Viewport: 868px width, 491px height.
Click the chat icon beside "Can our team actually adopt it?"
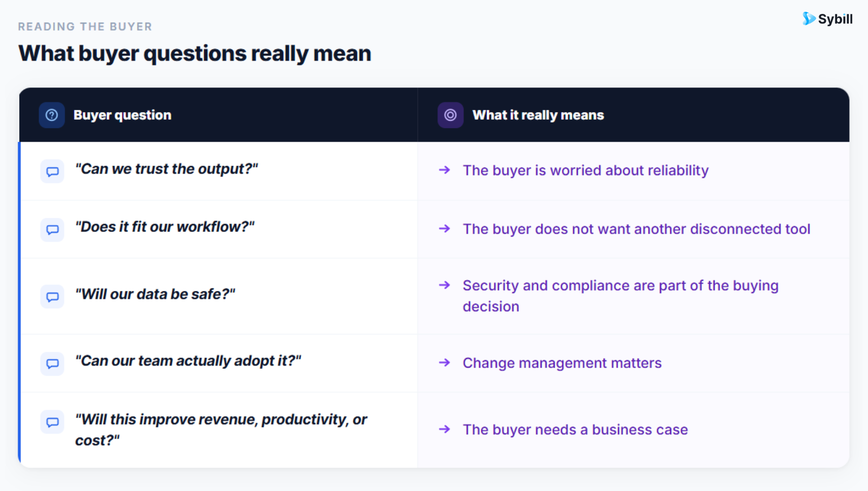pyautogui.click(x=52, y=364)
